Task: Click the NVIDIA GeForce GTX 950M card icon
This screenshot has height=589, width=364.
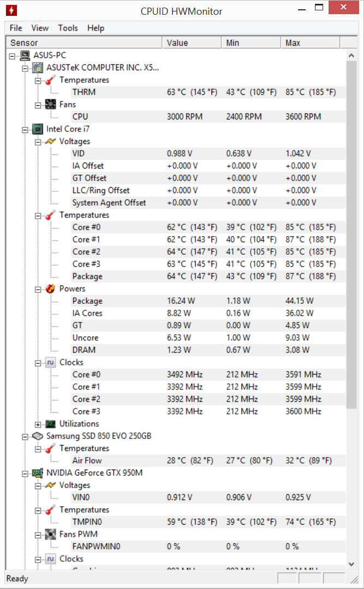Action: (x=38, y=473)
